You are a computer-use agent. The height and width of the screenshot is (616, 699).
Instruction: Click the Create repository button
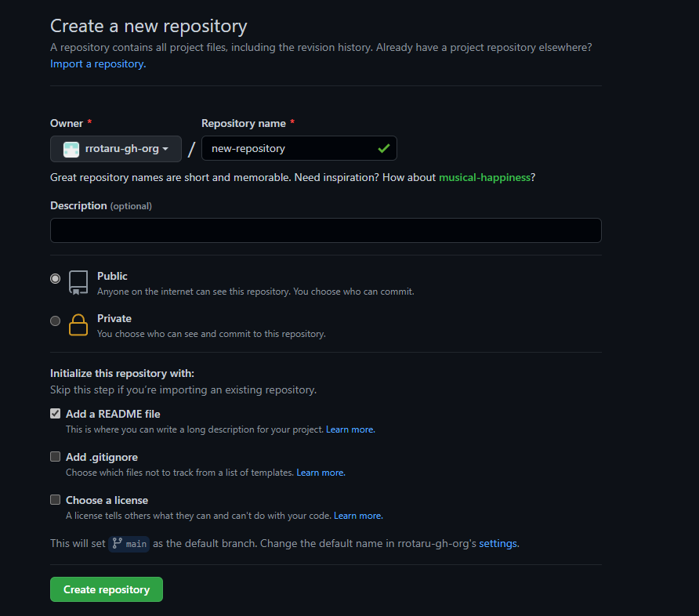(107, 589)
